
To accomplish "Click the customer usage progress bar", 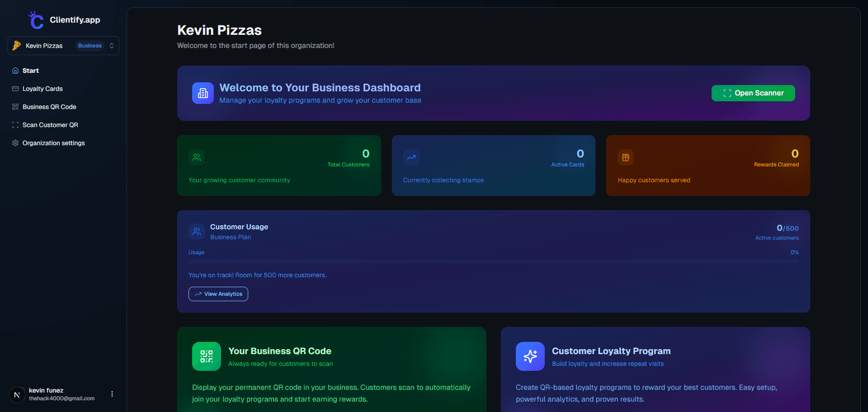I will tap(493, 261).
